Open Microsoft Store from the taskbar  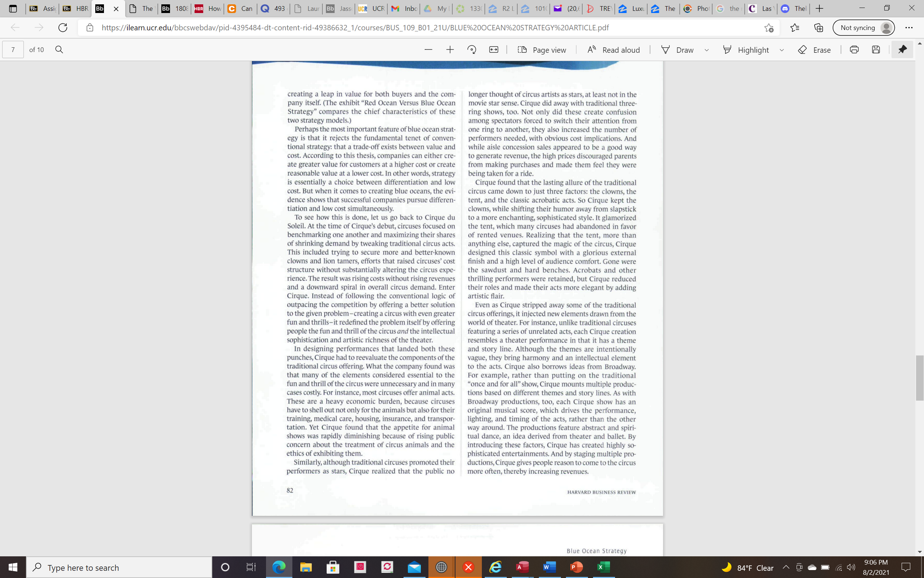point(333,567)
